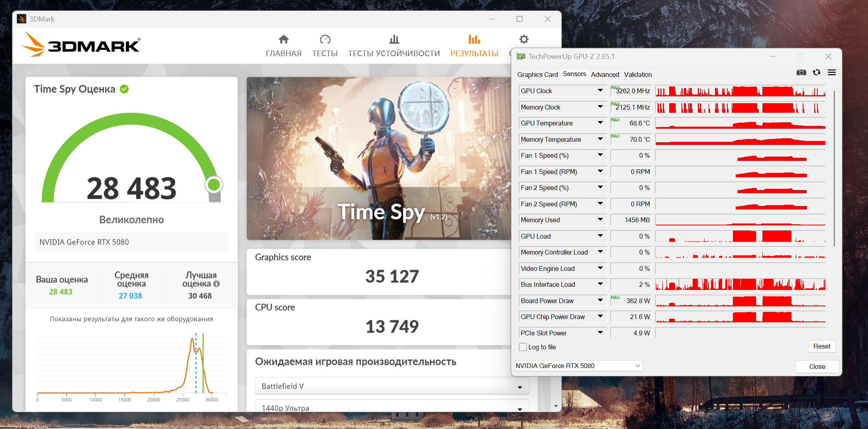Click the MAX indicator on GPU Clock value
Image resolution: width=868 pixels, height=429 pixels.
pos(615,88)
